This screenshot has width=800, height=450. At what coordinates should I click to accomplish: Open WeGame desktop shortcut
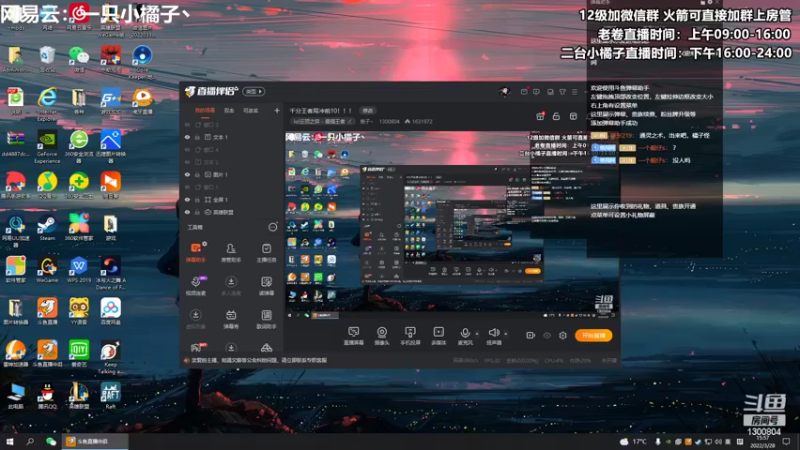(47, 270)
